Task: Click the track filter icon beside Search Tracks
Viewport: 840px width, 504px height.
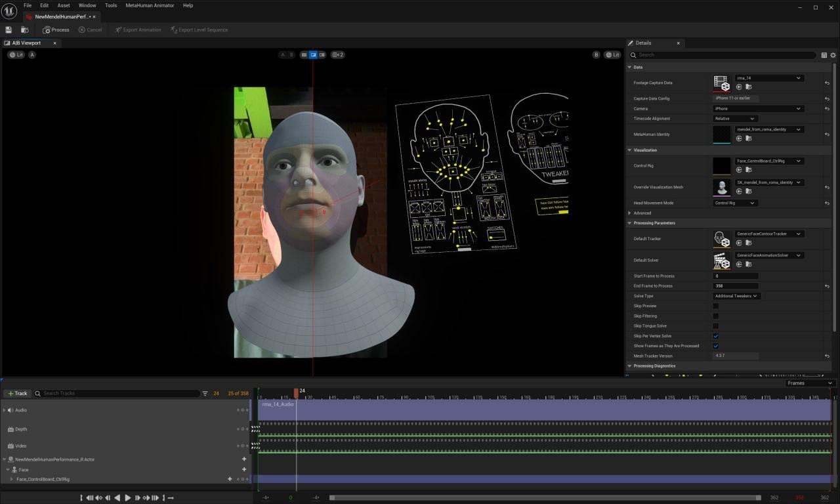Action: [205, 394]
